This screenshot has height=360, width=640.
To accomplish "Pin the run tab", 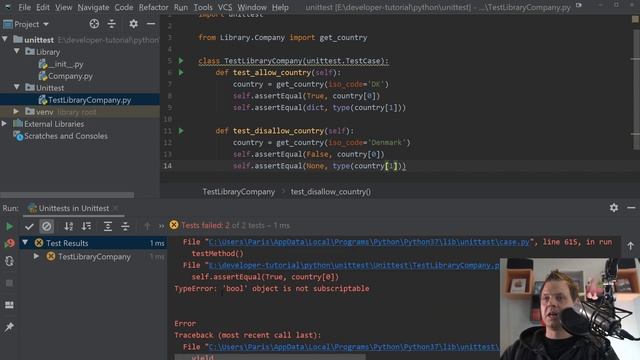I will (x=9, y=327).
